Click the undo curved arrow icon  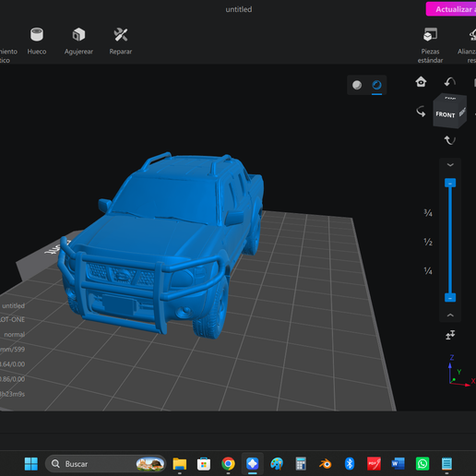coord(450,82)
